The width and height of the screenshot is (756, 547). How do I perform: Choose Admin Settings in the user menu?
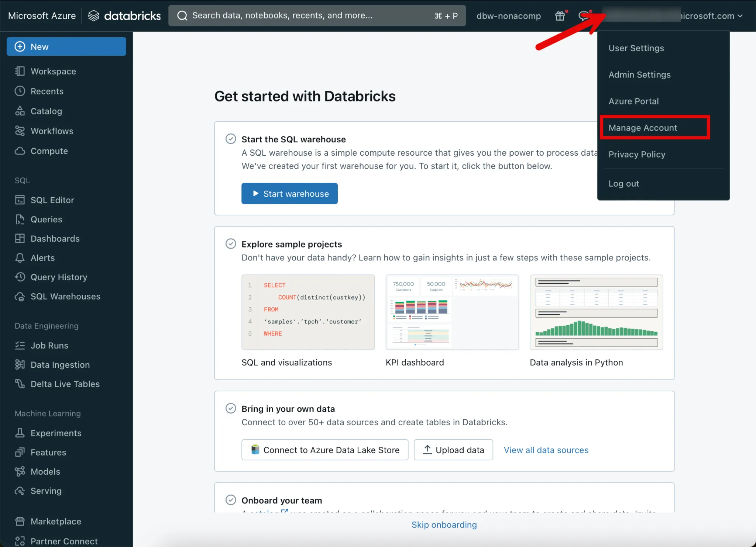pos(639,75)
